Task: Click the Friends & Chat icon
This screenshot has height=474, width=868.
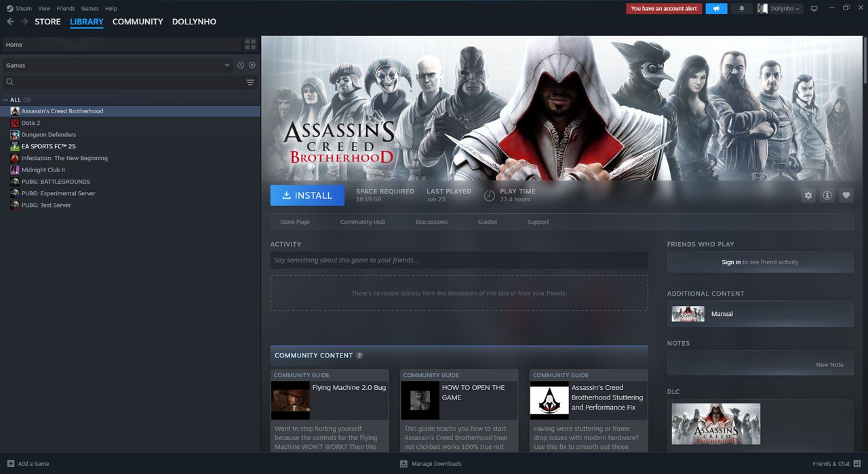Action: tap(857, 464)
